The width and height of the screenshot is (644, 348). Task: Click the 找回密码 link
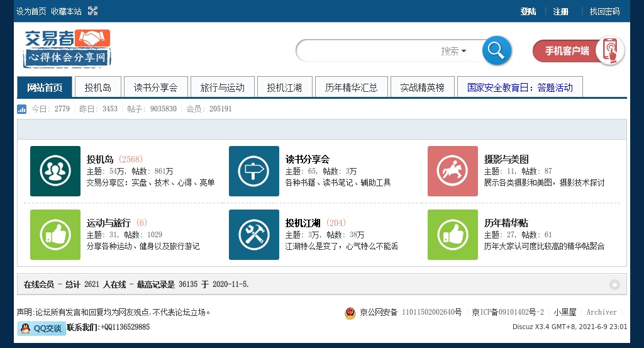(604, 11)
